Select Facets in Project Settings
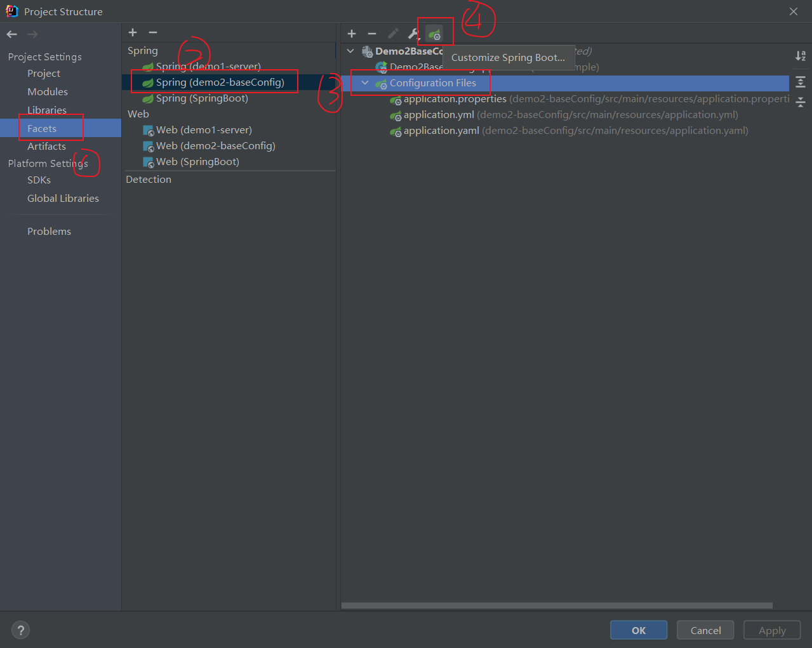The image size is (812, 648). (42, 129)
